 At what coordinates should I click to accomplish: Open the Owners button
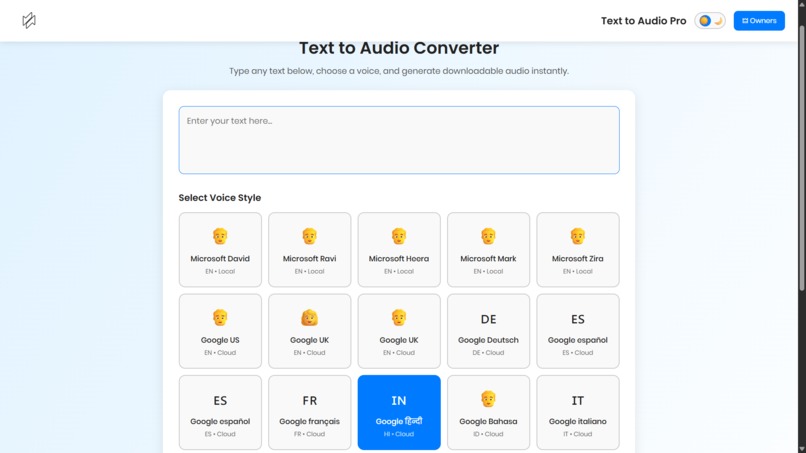pyautogui.click(x=759, y=21)
